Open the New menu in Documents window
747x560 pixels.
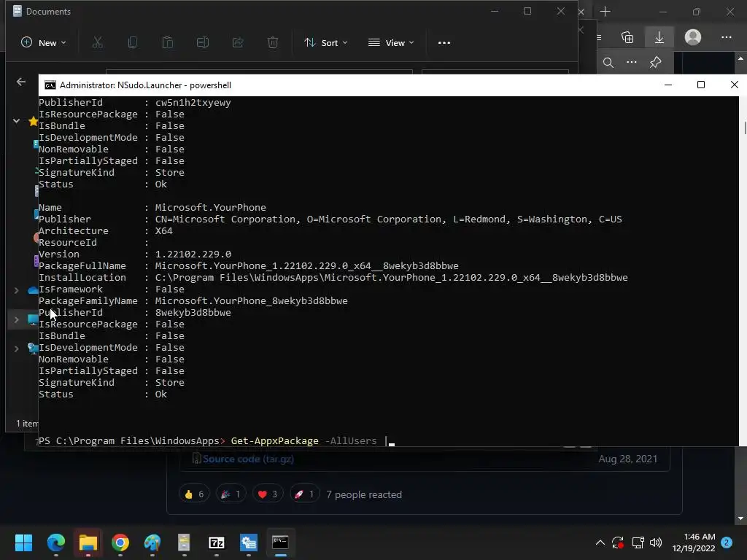[x=43, y=42]
